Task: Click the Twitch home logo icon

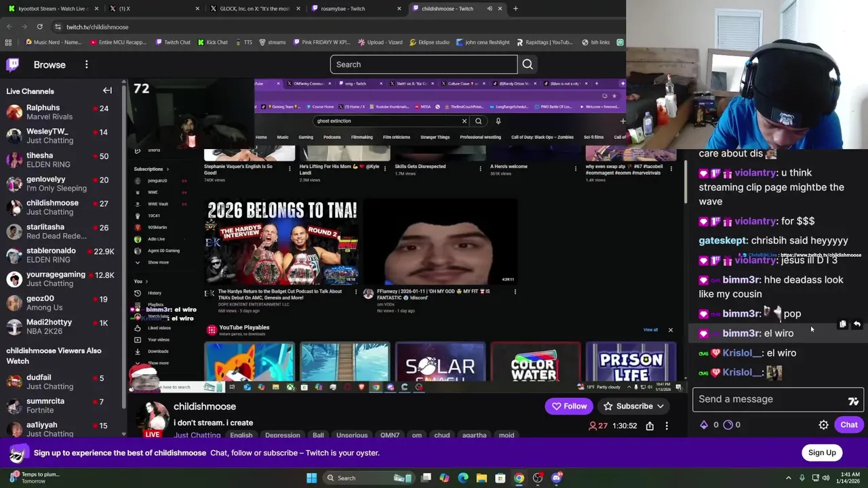Action: 13,64
